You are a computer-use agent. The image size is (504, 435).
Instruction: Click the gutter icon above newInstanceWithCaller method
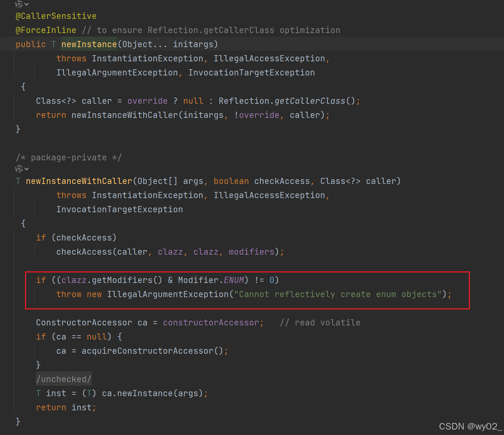pyautogui.click(x=19, y=169)
